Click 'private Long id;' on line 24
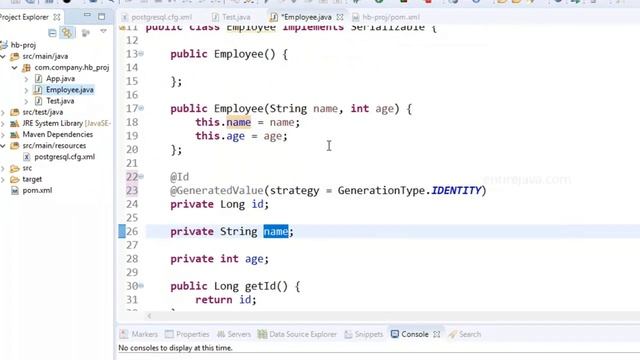This screenshot has width=640, height=360. click(x=220, y=204)
